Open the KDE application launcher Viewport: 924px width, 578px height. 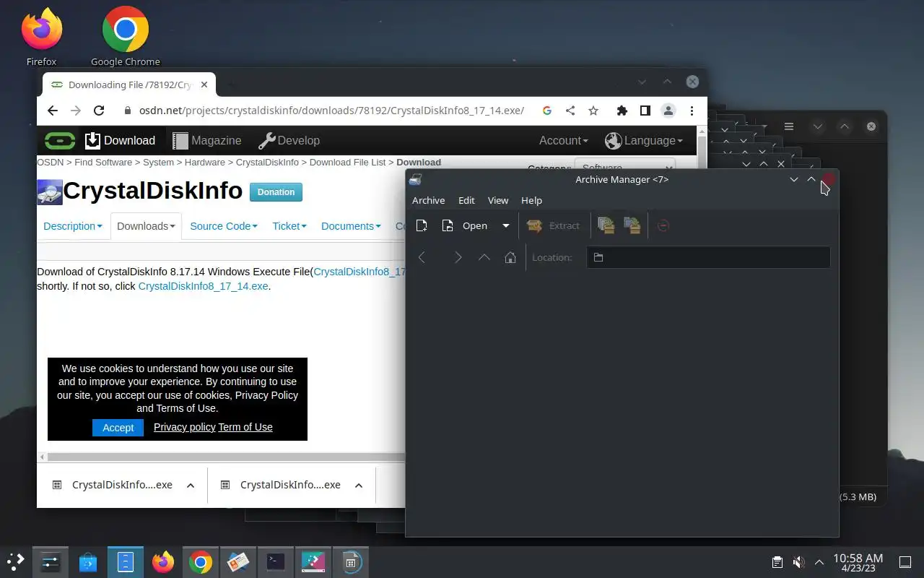15,561
